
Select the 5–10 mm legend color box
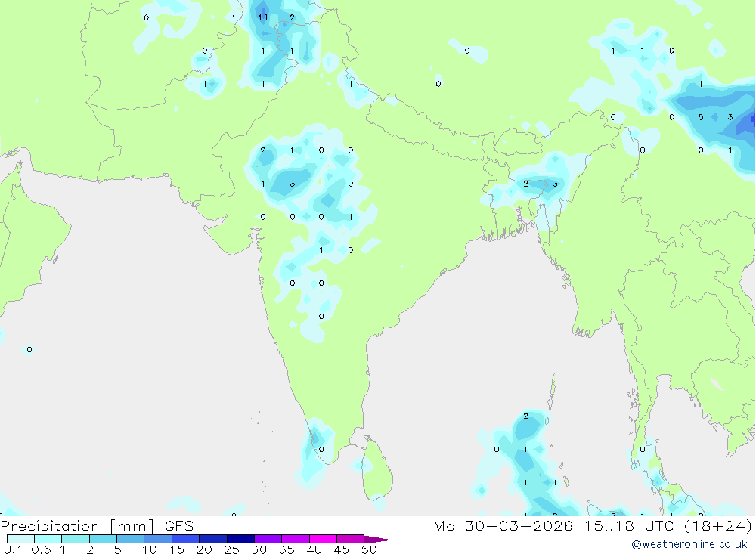click(131, 539)
